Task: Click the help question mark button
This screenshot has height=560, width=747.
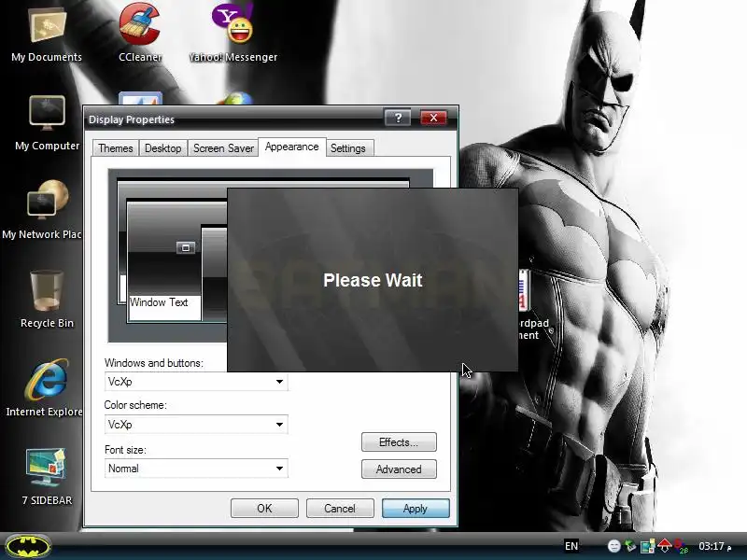Action: point(398,118)
